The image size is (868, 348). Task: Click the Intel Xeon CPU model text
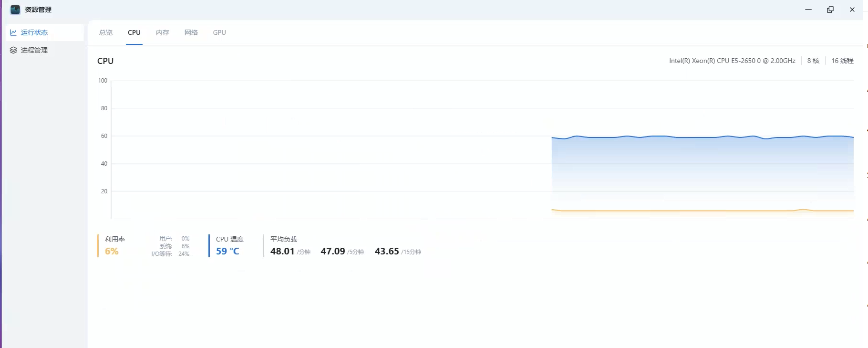(732, 61)
